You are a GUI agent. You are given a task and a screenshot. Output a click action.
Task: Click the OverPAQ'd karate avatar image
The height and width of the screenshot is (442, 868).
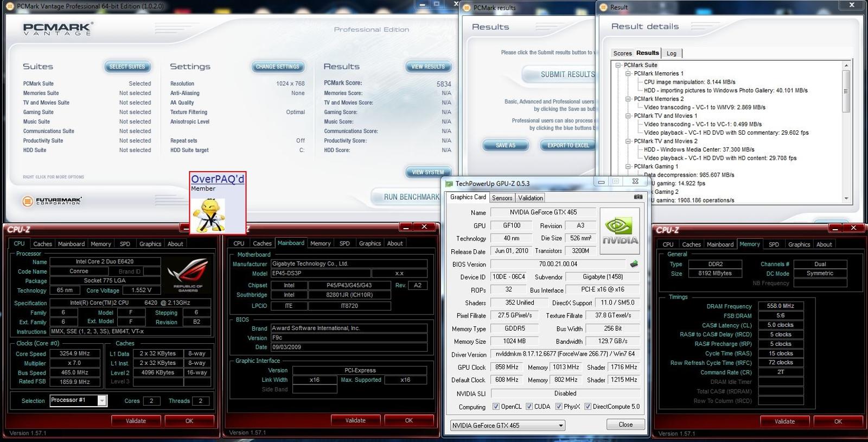click(209, 214)
